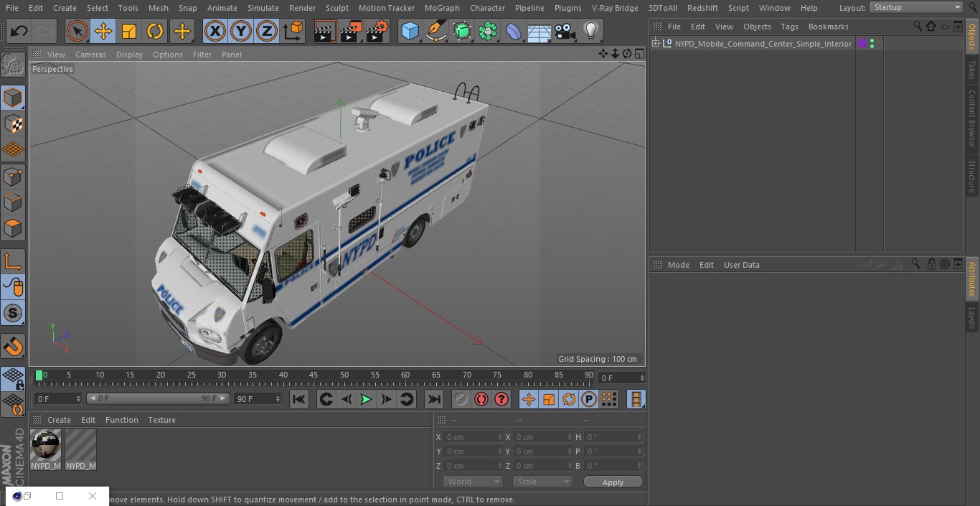Viewport: 980px width, 506px height.
Task: Add a Bend deformer
Action: tap(514, 31)
